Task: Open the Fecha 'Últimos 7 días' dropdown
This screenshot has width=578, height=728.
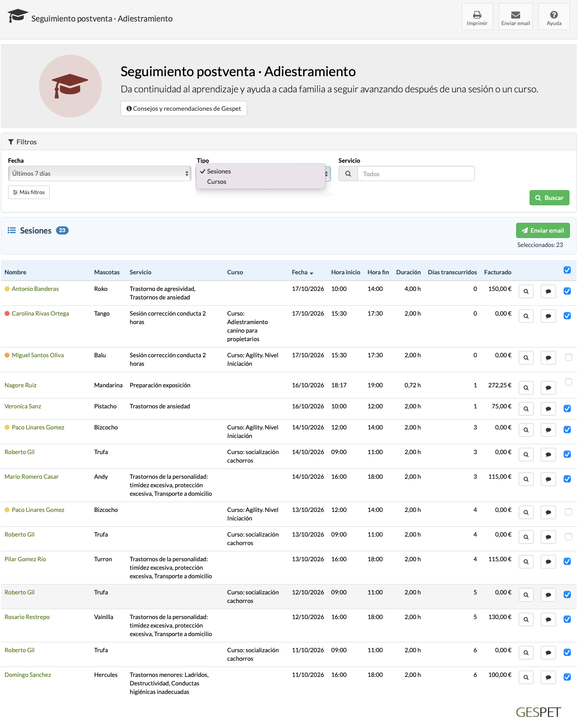Action: [100, 173]
